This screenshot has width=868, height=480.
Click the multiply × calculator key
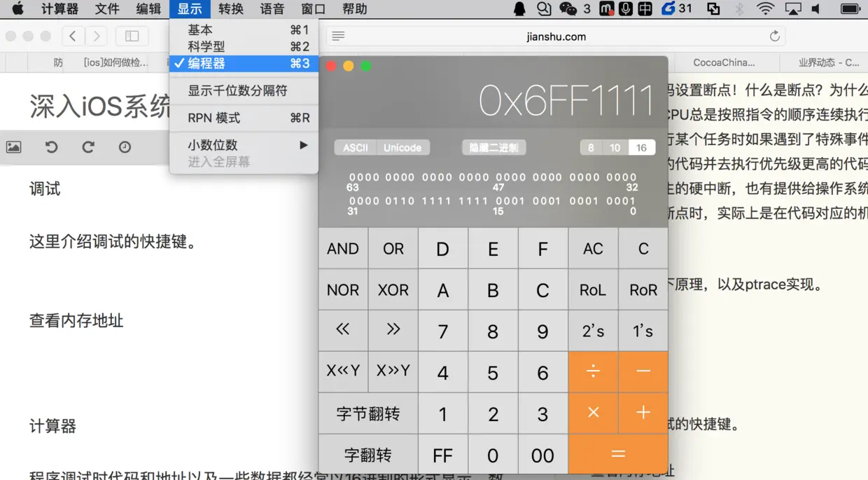click(593, 413)
